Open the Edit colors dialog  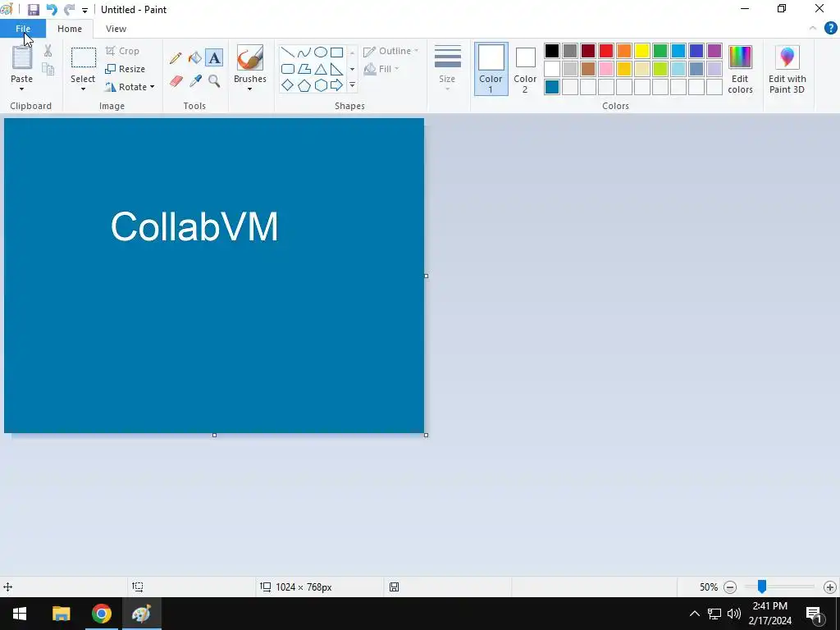coord(740,69)
